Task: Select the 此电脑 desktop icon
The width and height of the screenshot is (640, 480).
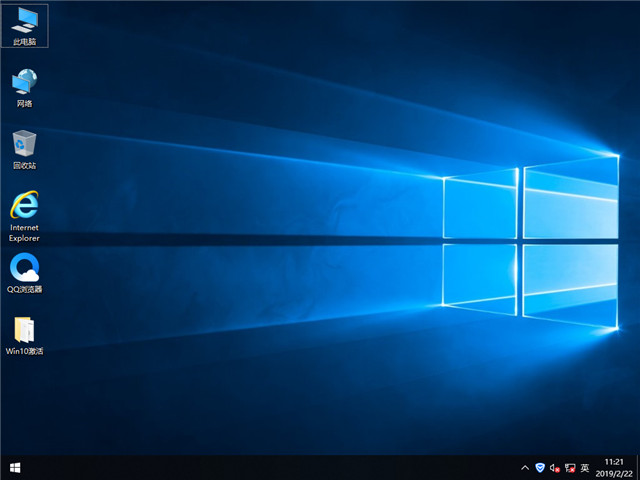Action: 24,26
